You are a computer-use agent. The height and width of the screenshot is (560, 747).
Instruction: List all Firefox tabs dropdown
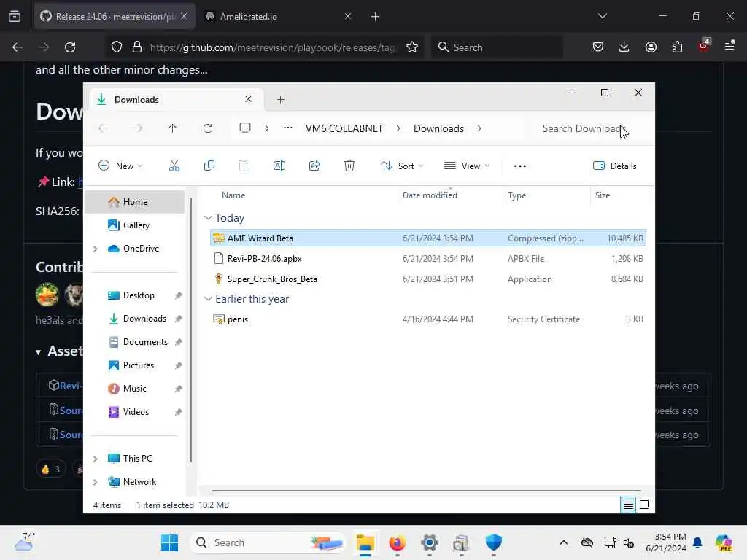click(602, 16)
